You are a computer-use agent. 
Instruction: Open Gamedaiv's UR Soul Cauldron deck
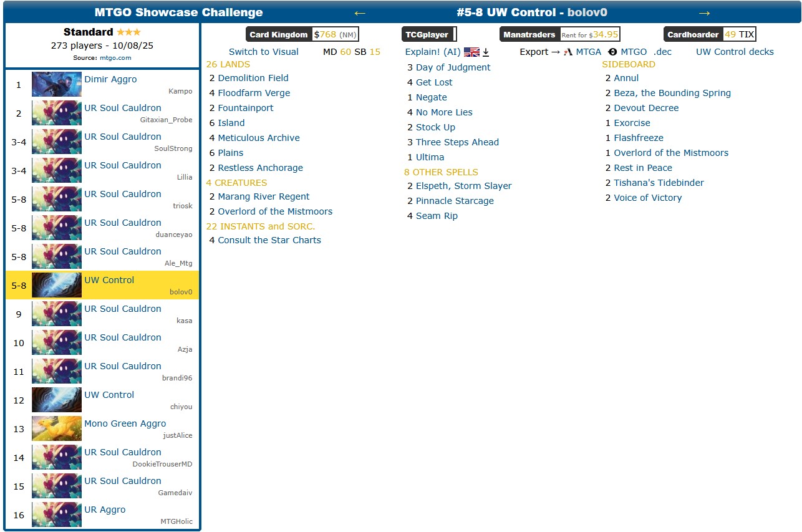pos(123,481)
